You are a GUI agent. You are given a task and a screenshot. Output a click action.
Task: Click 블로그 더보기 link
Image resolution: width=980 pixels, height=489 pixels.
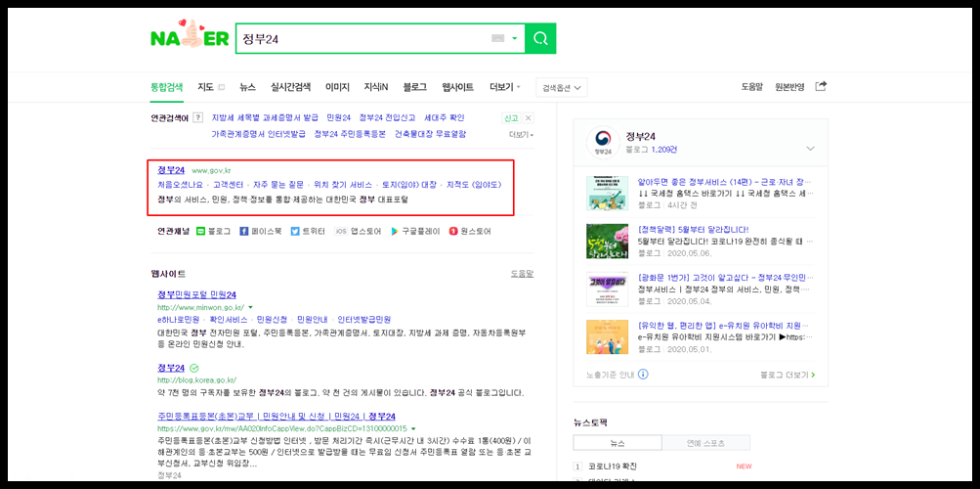click(x=788, y=376)
